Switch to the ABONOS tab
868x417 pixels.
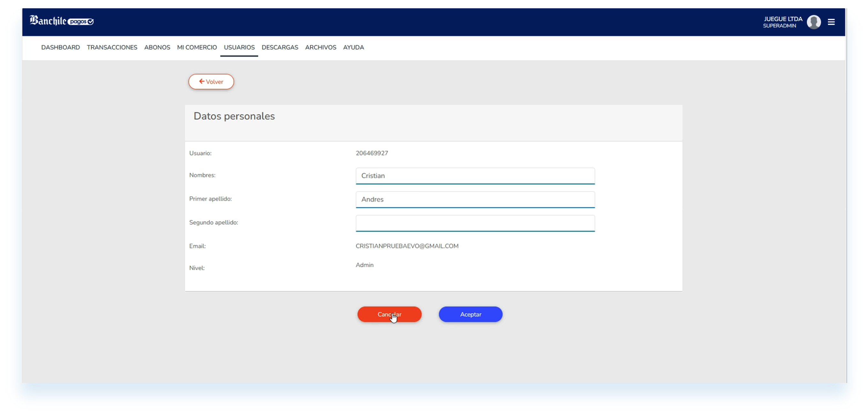pos(157,48)
